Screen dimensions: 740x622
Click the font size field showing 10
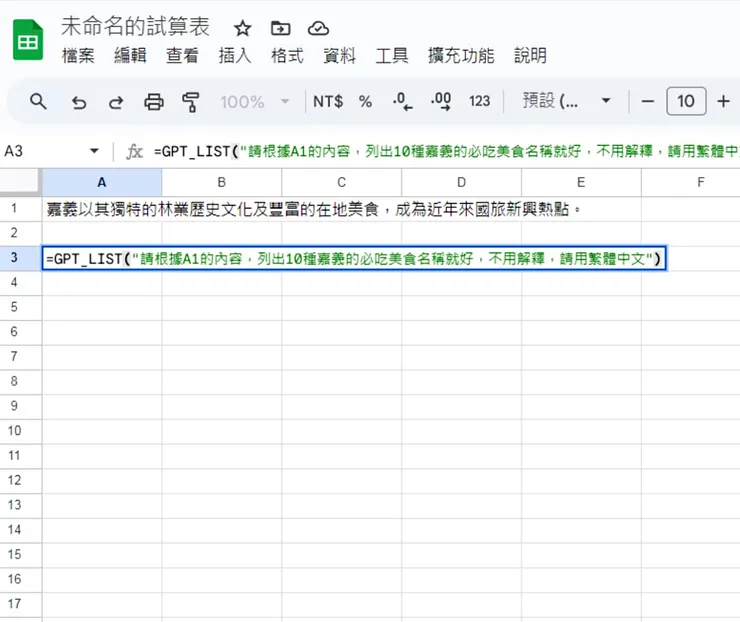(x=686, y=101)
